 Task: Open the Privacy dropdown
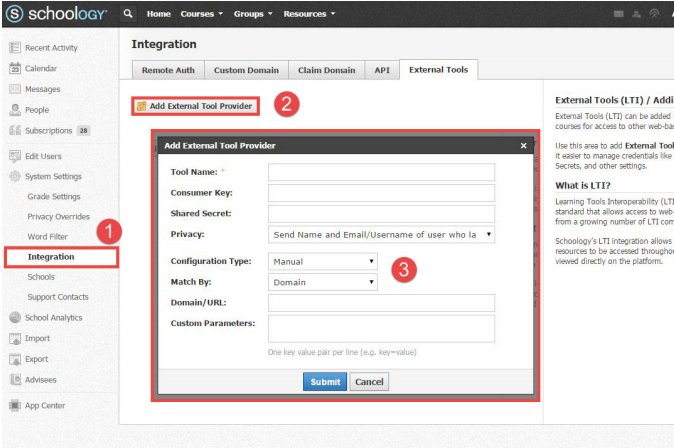381,235
